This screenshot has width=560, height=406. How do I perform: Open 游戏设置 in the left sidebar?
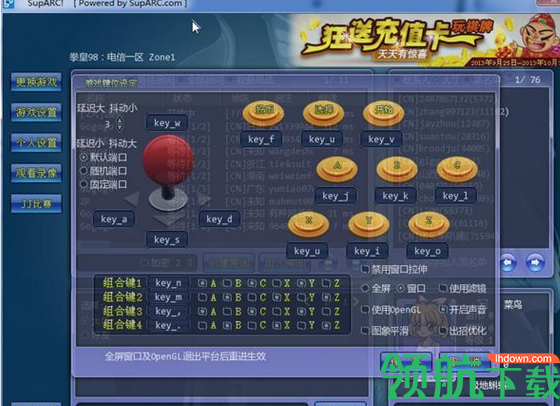coord(36,112)
